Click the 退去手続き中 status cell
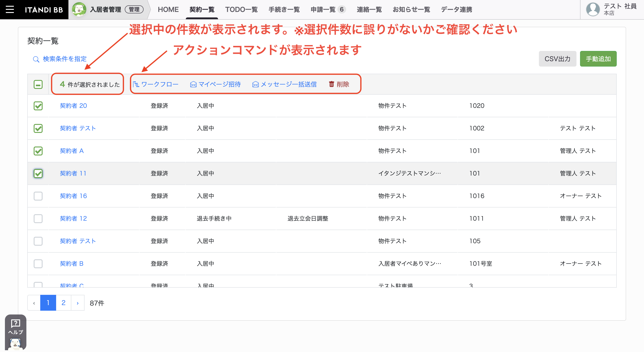The image size is (644, 352). tap(214, 218)
